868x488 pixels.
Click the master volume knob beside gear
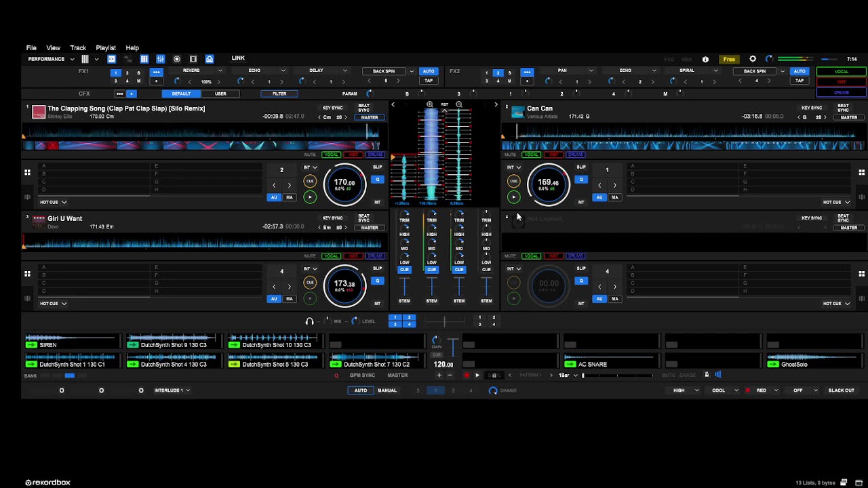point(769,59)
